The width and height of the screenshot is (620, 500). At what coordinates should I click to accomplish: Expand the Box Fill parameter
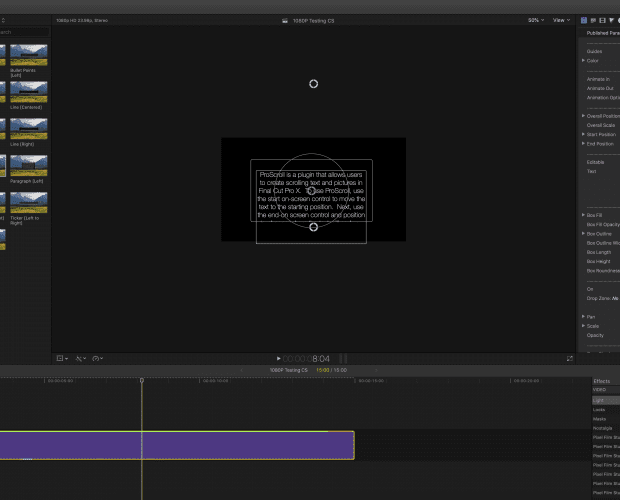583,215
